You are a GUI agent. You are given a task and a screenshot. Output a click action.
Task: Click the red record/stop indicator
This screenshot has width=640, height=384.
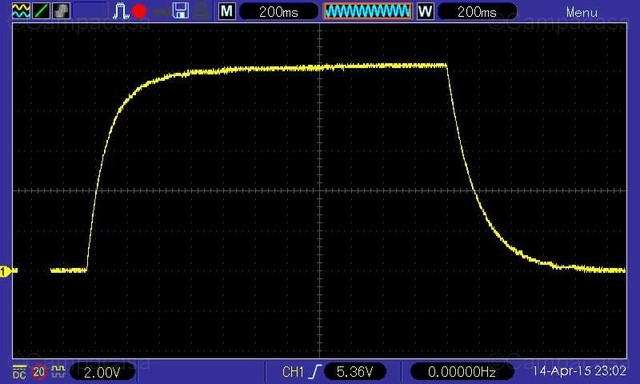coord(140,11)
